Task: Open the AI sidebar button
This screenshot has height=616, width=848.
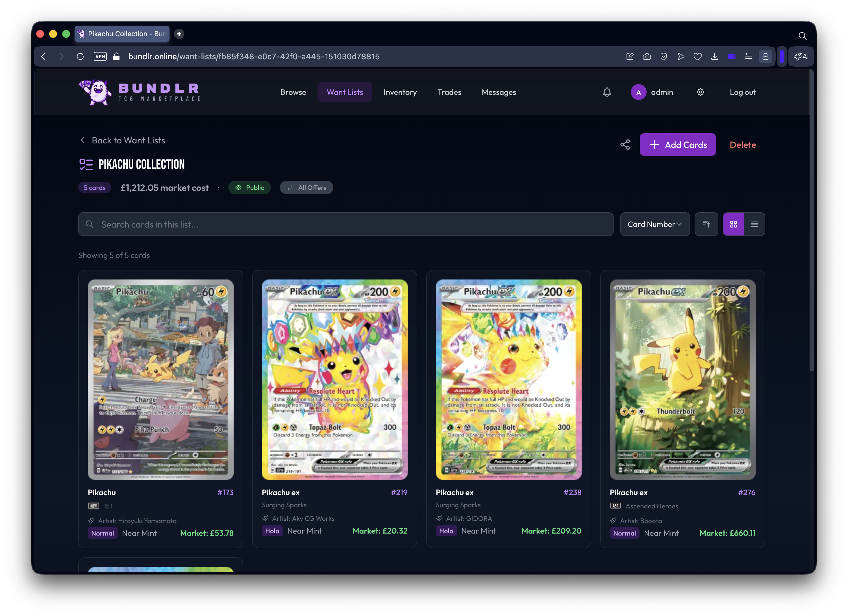Action: pyautogui.click(x=801, y=56)
